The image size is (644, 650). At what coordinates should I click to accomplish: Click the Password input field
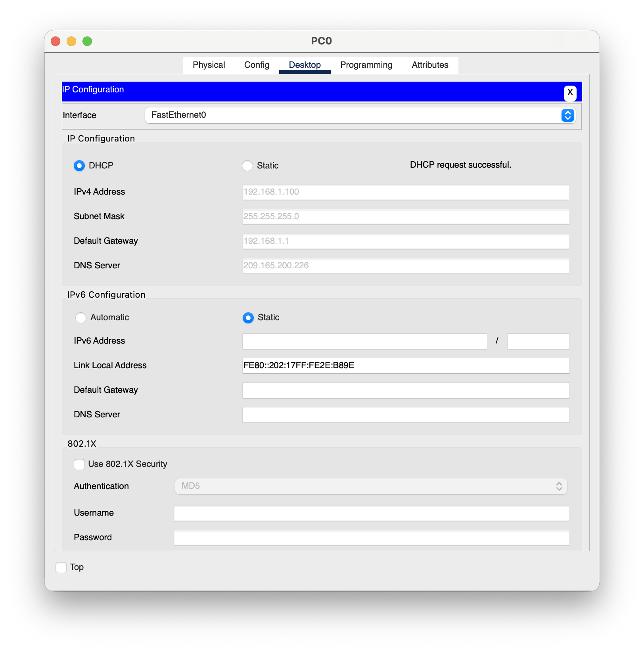pos(371,538)
